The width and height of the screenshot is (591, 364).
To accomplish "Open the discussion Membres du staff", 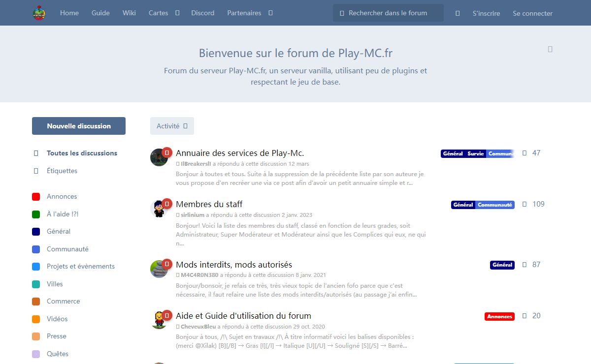I will point(209,204).
